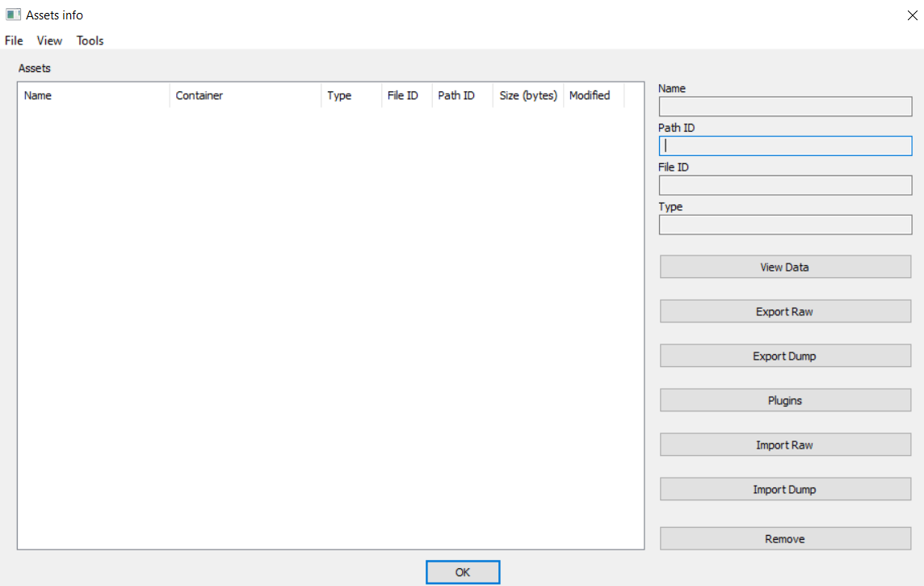The width and height of the screenshot is (924, 586).
Task: Open the File menu
Action: [x=13, y=40]
